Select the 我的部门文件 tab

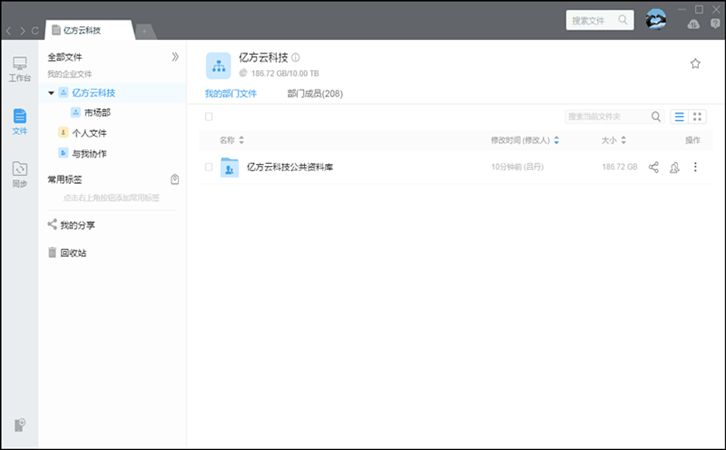click(x=231, y=94)
